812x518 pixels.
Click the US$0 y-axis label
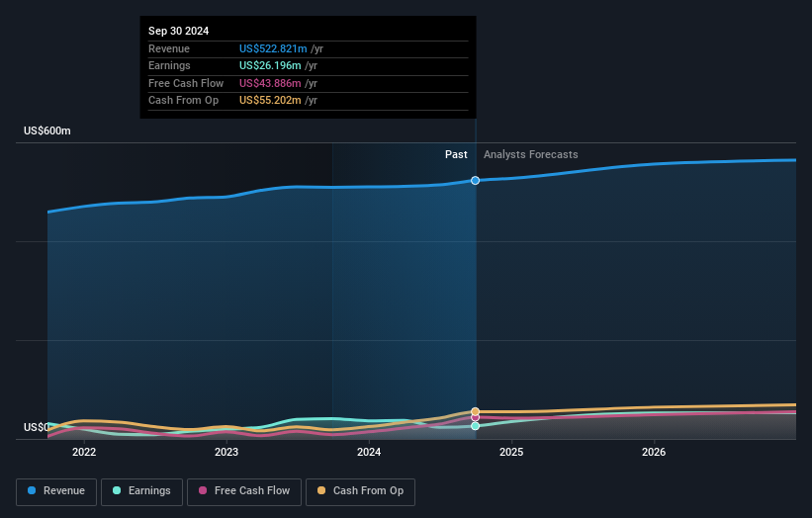coord(37,427)
